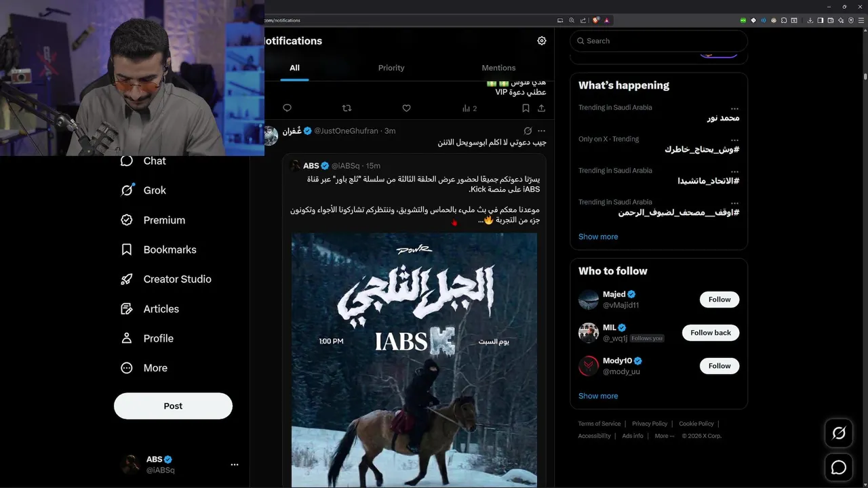Click the white Post button

[173, 406]
